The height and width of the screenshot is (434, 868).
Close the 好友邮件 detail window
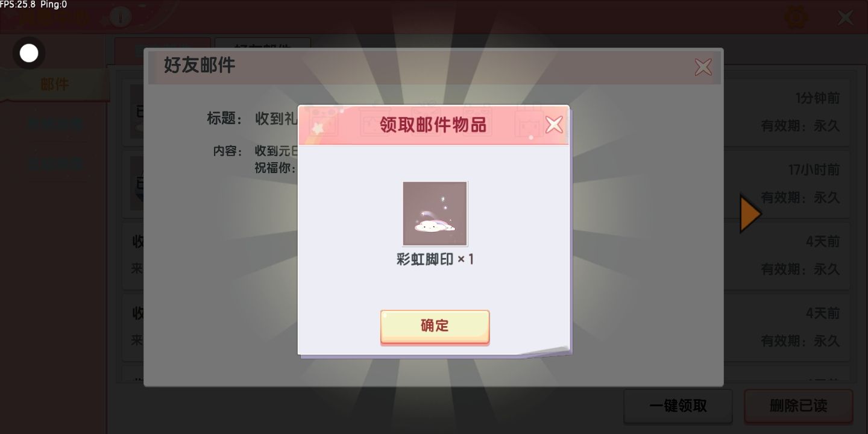[x=703, y=66]
